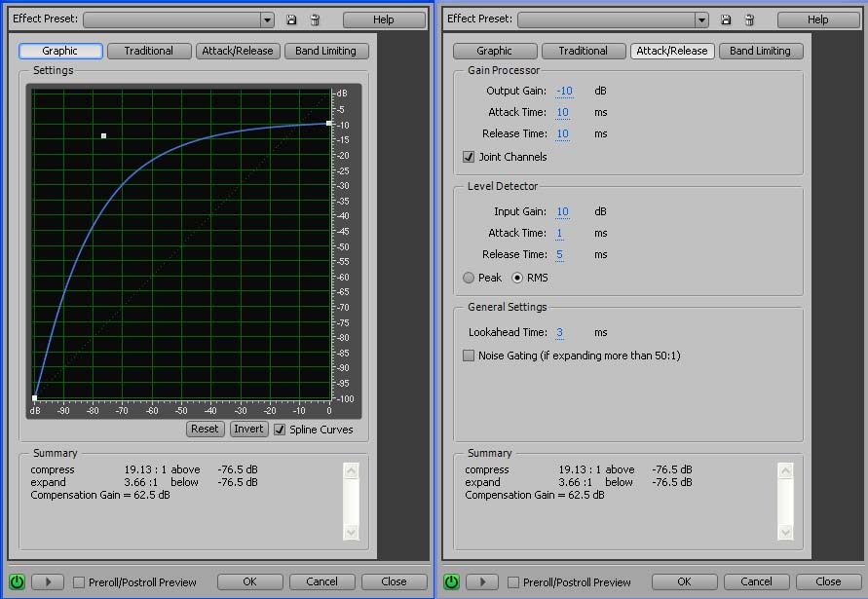Open Effect Preset dropdown in right panel
Viewport: 868px width, 599px height.
click(701, 19)
